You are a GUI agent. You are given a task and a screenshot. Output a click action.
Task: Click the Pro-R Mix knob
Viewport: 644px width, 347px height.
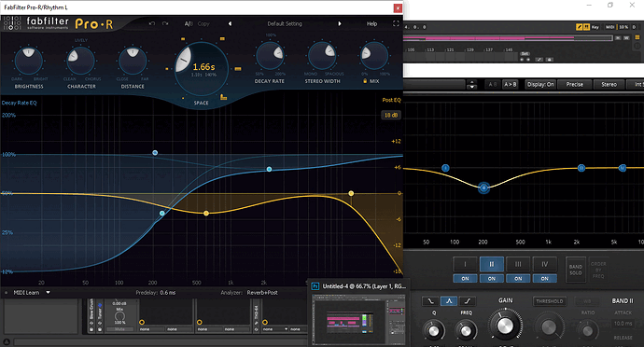coord(373,56)
